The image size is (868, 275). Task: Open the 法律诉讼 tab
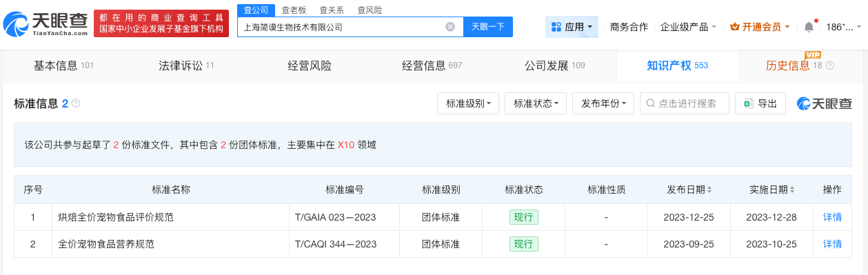click(186, 65)
